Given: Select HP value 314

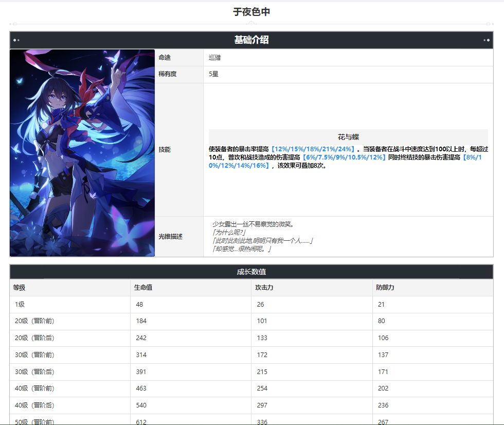Looking at the screenshot, I should (x=141, y=355).
